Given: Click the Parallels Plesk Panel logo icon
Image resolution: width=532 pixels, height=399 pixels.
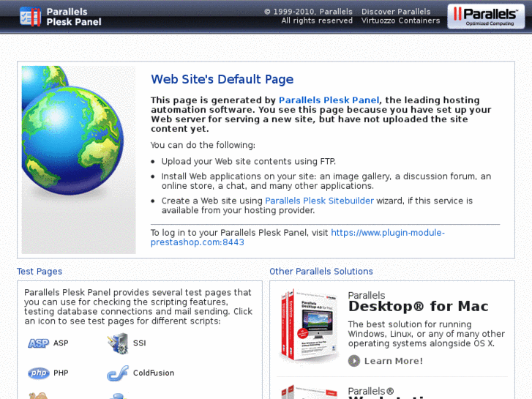Looking at the screenshot, I should pos(30,16).
